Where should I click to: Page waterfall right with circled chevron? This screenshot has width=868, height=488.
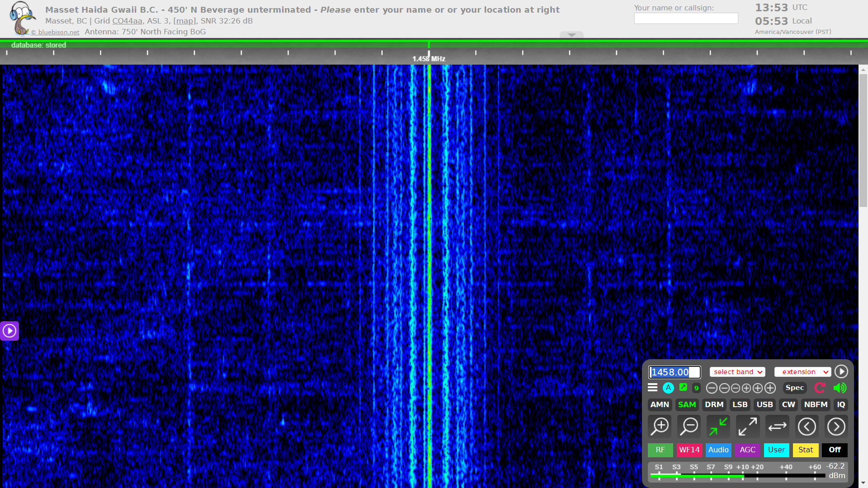point(836,426)
